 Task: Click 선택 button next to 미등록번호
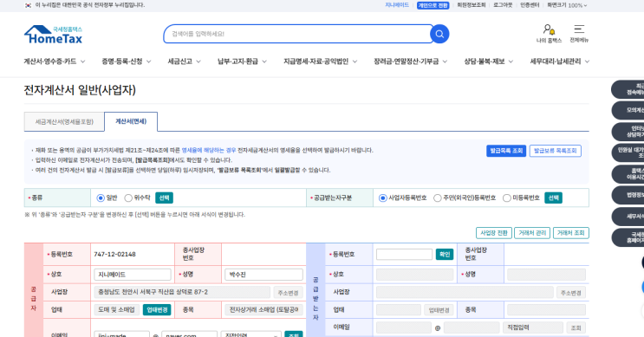click(553, 198)
